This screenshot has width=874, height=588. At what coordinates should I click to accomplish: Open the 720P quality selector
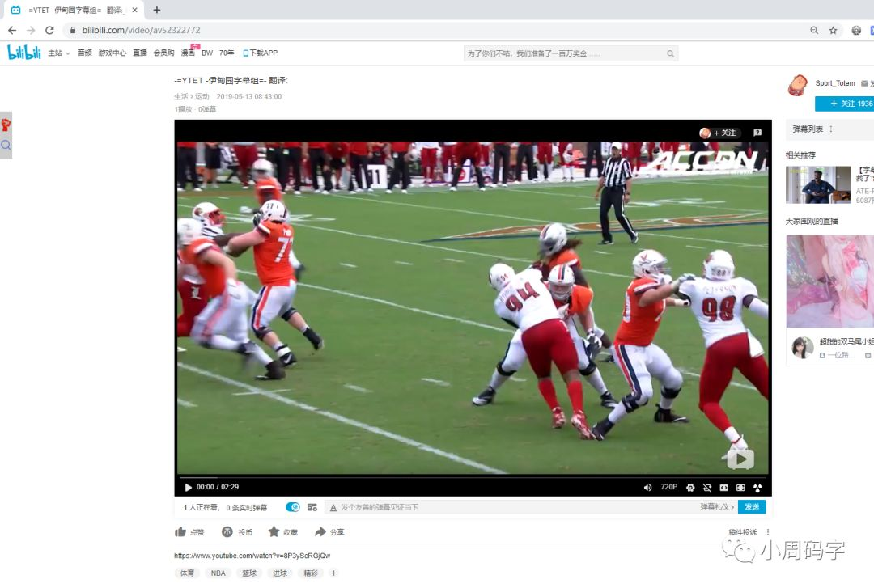(669, 487)
